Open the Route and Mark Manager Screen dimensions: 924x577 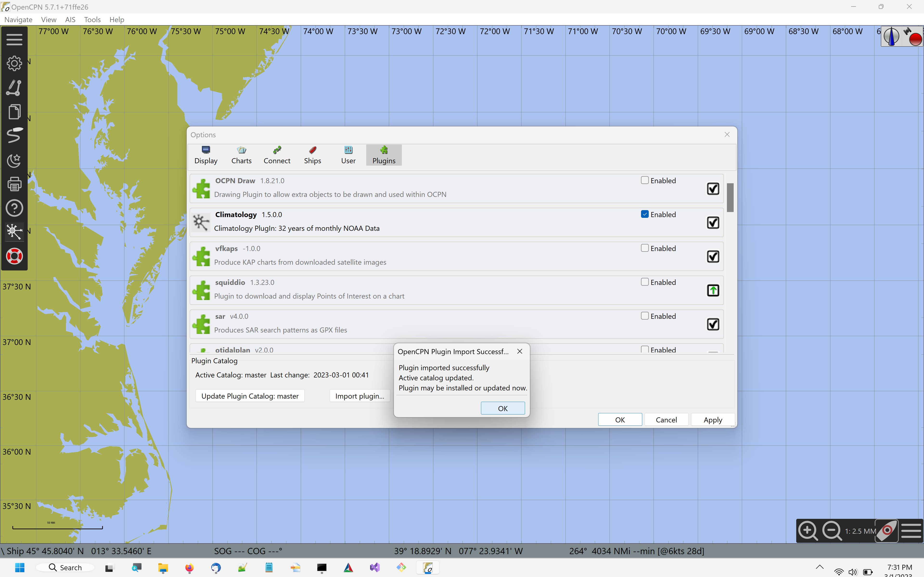coord(14,111)
